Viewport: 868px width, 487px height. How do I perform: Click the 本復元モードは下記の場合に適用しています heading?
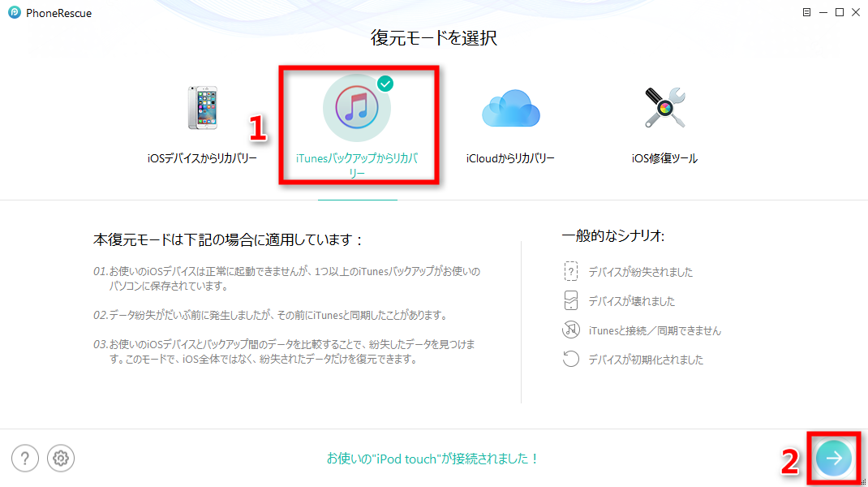pos(227,240)
